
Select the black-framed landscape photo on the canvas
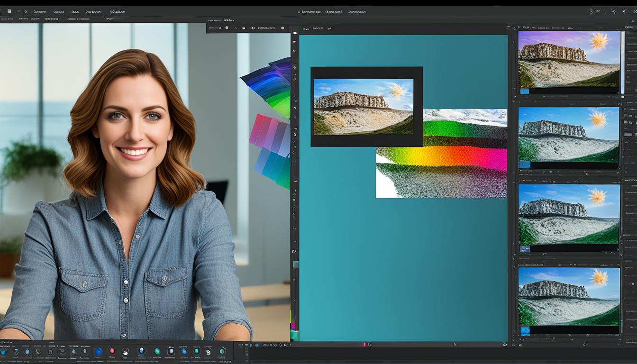pyautogui.click(x=366, y=107)
